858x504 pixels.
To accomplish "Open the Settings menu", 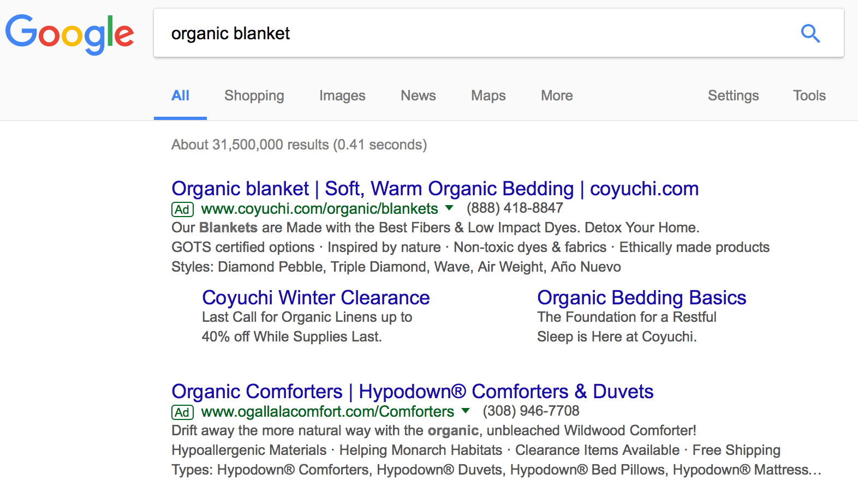I will point(733,95).
